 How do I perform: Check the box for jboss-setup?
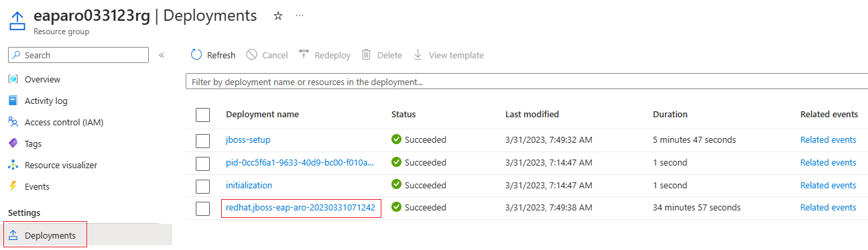click(203, 140)
